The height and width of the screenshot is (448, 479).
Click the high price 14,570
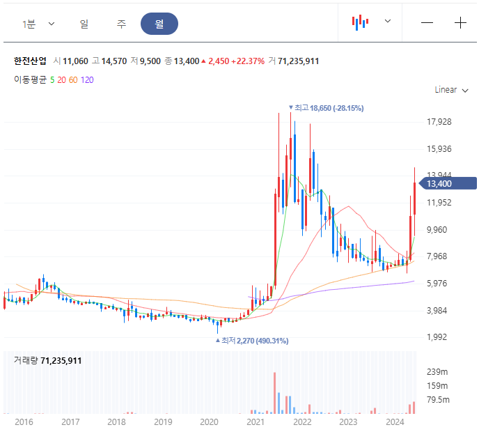(x=114, y=61)
